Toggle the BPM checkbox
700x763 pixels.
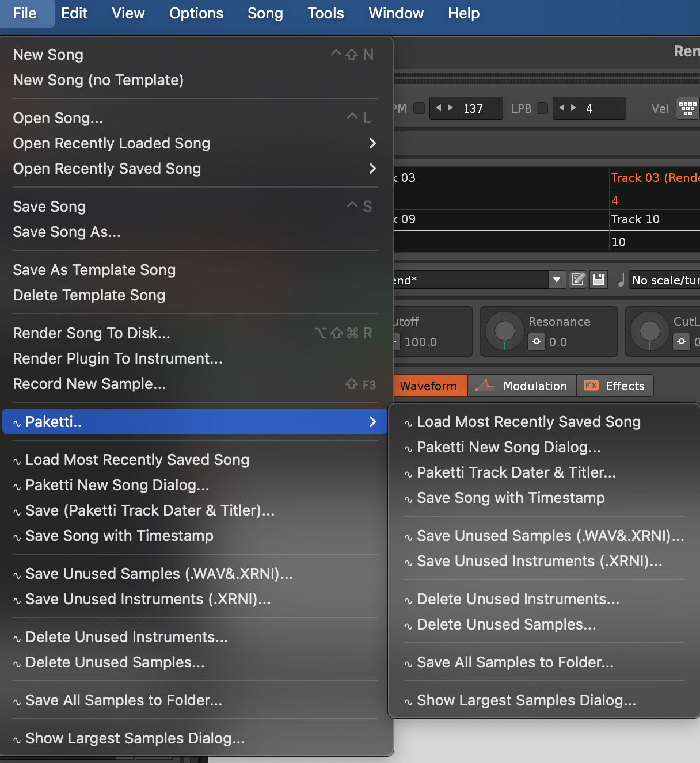419,108
